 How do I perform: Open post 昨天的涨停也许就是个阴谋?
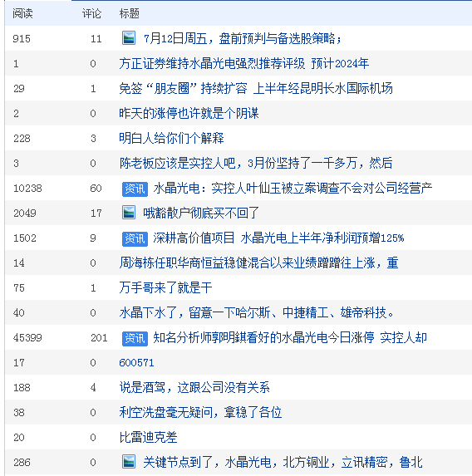[189, 114]
